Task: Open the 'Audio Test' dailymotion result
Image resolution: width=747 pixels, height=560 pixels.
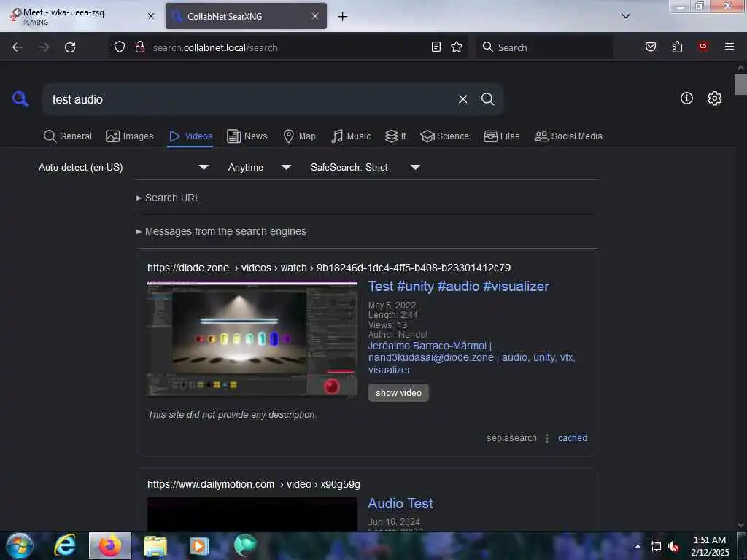Action: pos(400,503)
